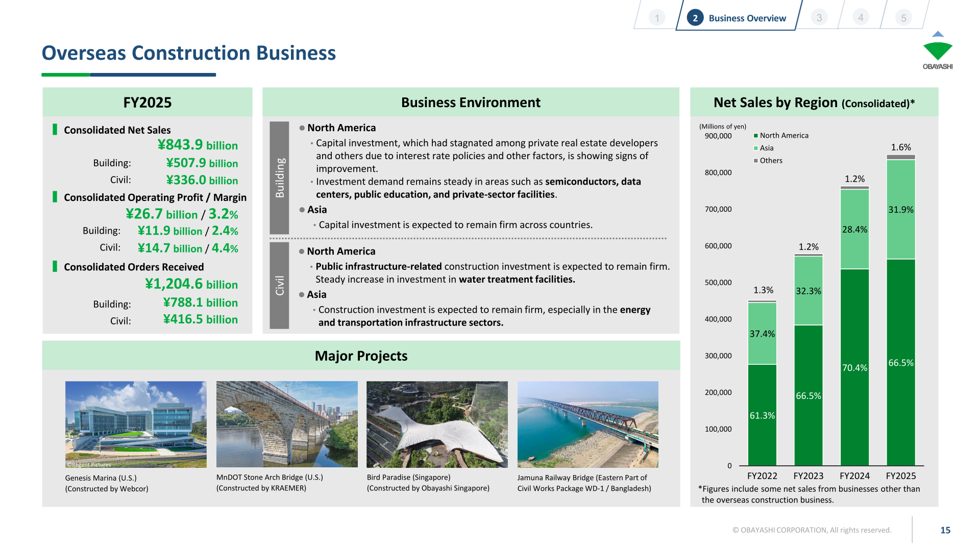Click the FY2022 North America 61.3% bar segment
Image resolution: width=980 pixels, height=551 pixels.
(x=762, y=415)
